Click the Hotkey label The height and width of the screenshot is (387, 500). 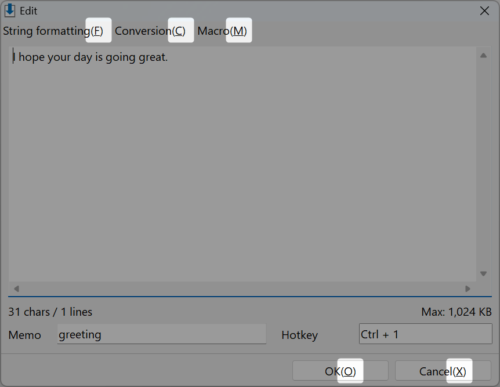coord(299,335)
